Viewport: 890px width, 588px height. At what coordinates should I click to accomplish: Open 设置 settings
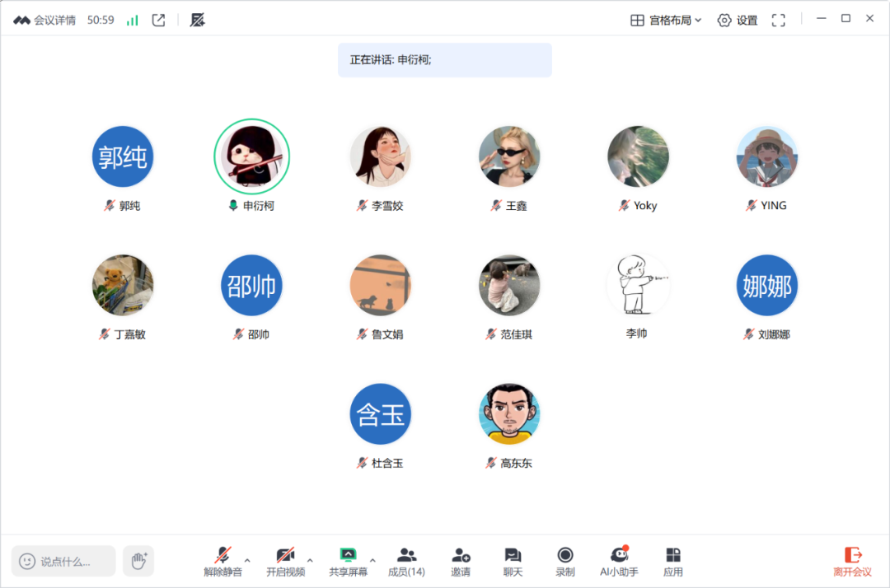(738, 21)
